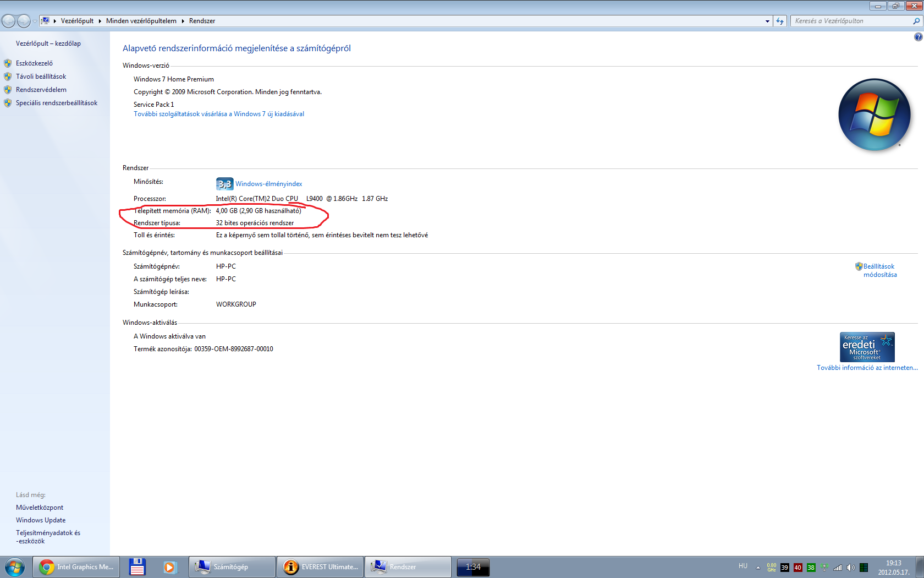This screenshot has height=578, width=924.
Task: Expand arrow after Minden vezérlőpultelem breadcrumb
Action: point(183,21)
